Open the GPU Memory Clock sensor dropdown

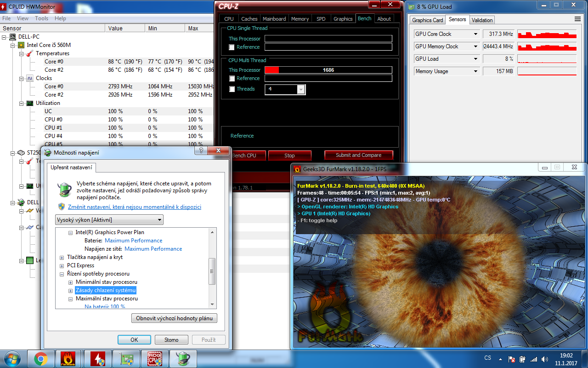[475, 46]
